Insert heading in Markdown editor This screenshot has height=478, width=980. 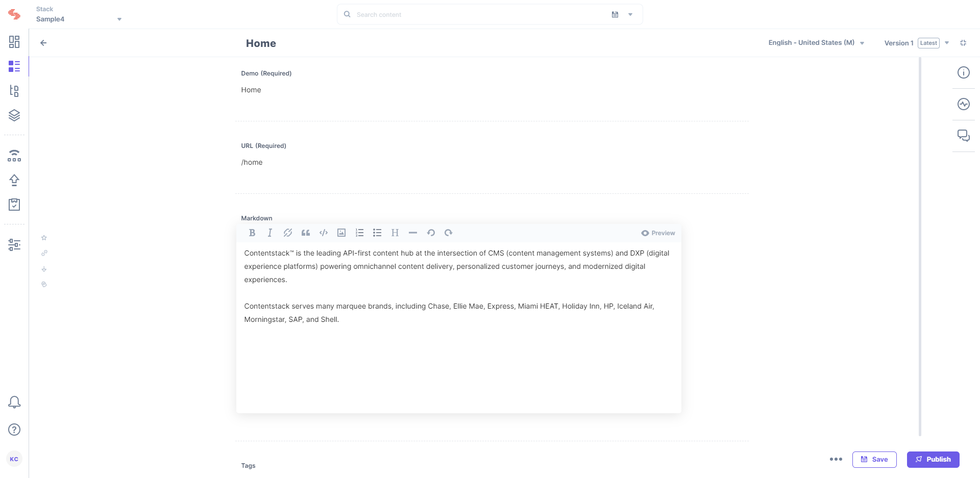click(x=395, y=233)
